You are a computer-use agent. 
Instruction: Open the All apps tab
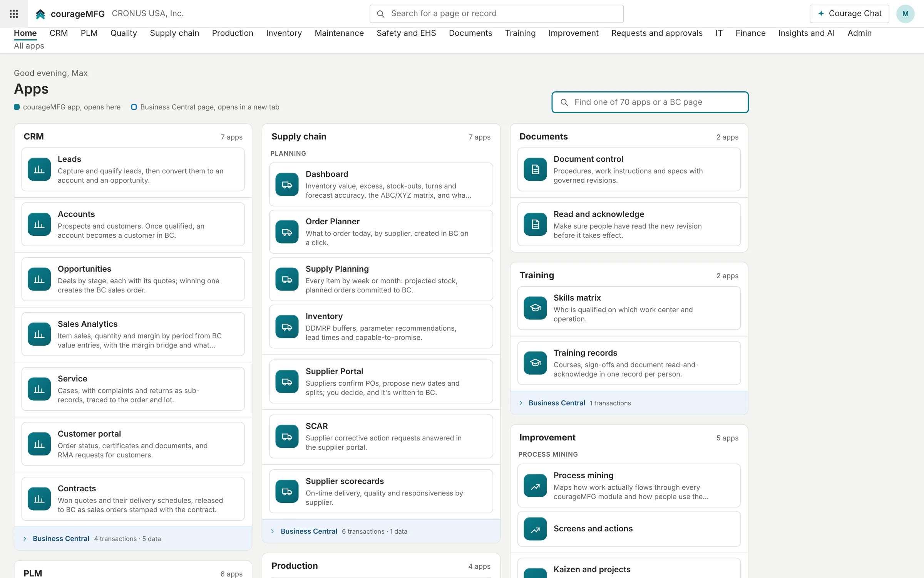click(x=29, y=46)
